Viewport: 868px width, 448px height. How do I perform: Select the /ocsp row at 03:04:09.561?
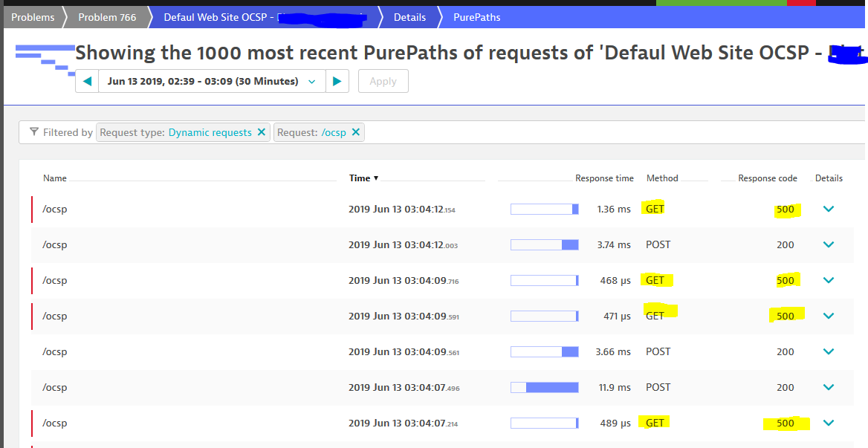click(x=442, y=351)
